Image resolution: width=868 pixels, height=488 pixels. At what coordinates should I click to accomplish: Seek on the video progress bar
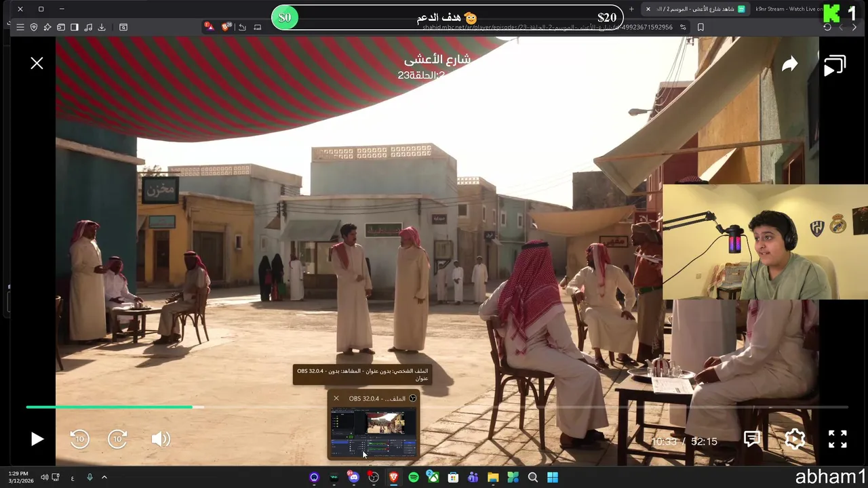point(437,407)
